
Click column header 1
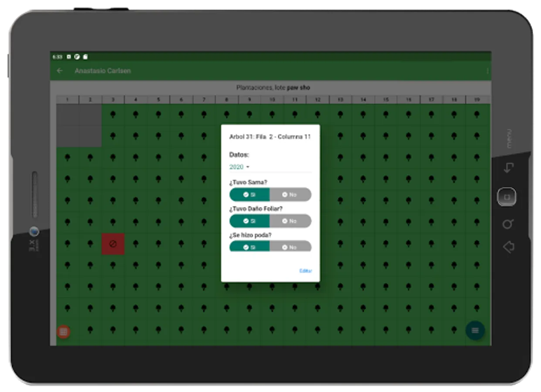pyautogui.click(x=68, y=100)
